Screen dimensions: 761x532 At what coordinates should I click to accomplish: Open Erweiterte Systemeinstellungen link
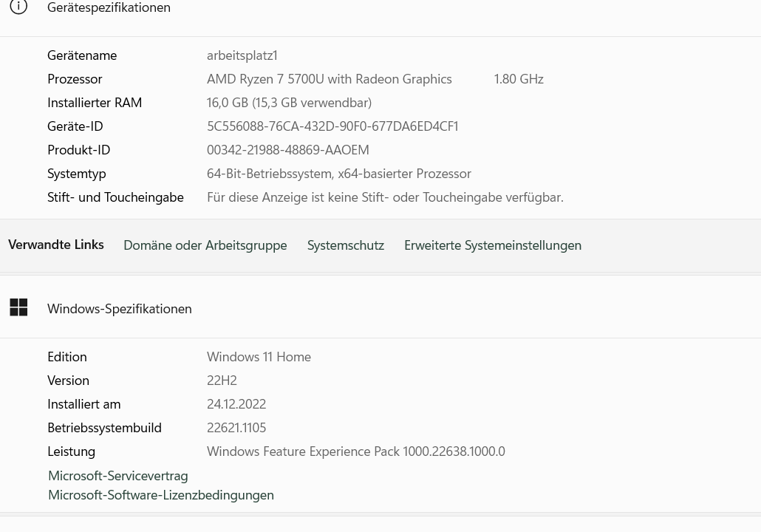coord(493,245)
